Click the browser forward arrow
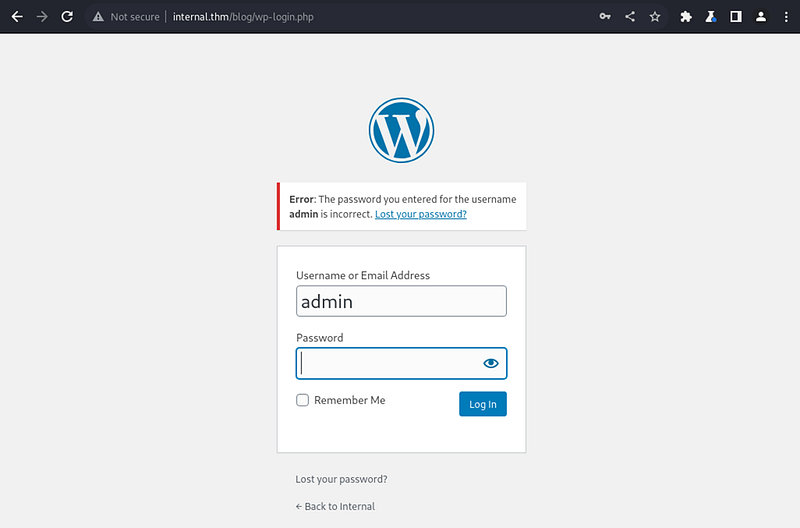 (42, 17)
